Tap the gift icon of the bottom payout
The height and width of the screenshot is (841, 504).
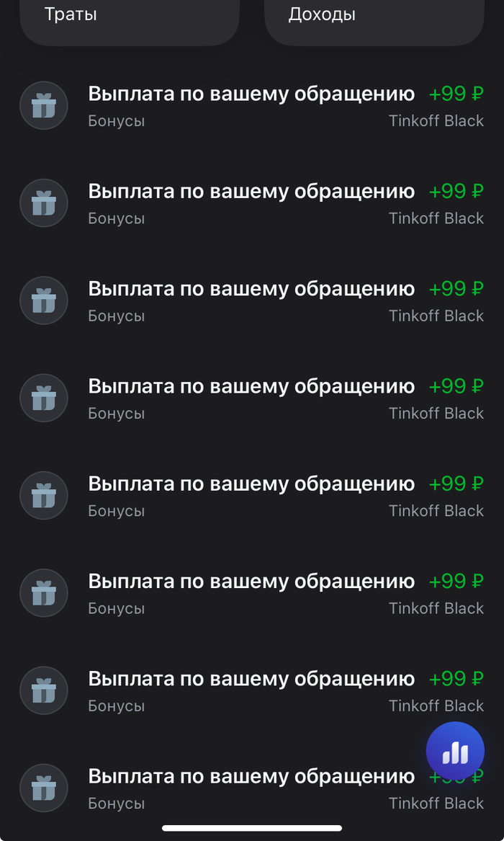(43, 788)
